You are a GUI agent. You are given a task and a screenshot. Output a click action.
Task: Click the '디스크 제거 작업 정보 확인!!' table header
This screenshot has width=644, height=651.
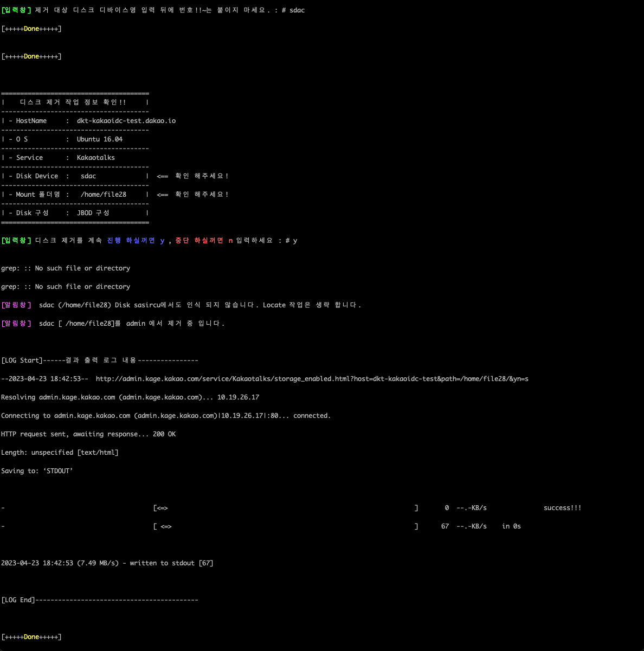73,102
